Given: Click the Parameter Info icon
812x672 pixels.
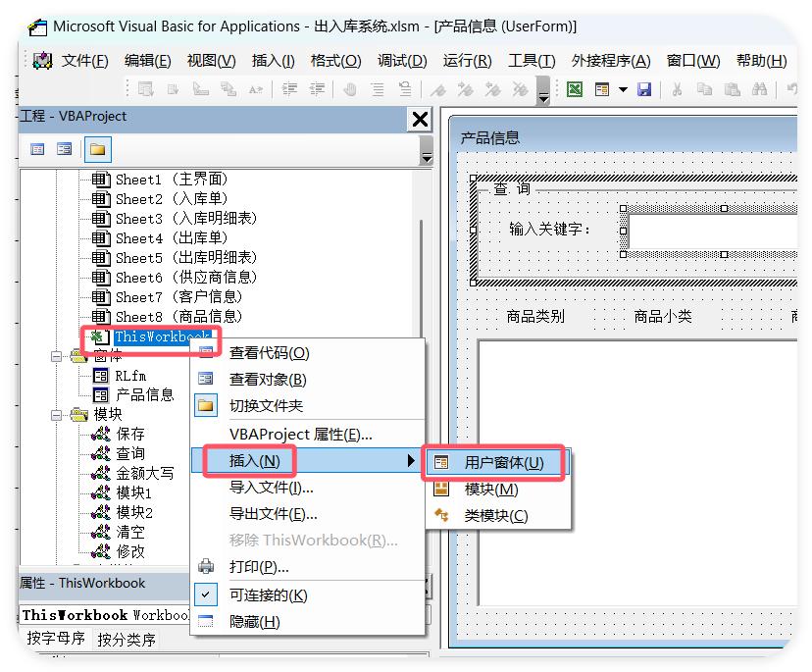Looking at the screenshot, I should (x=228, y=89).
